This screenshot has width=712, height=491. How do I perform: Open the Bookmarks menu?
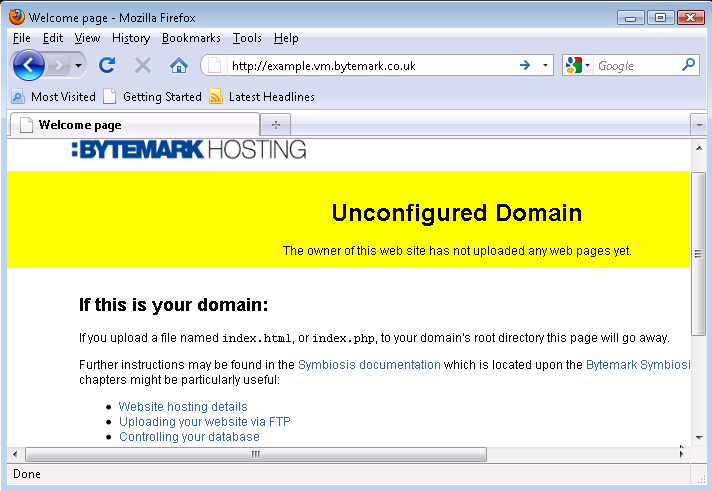191,38
